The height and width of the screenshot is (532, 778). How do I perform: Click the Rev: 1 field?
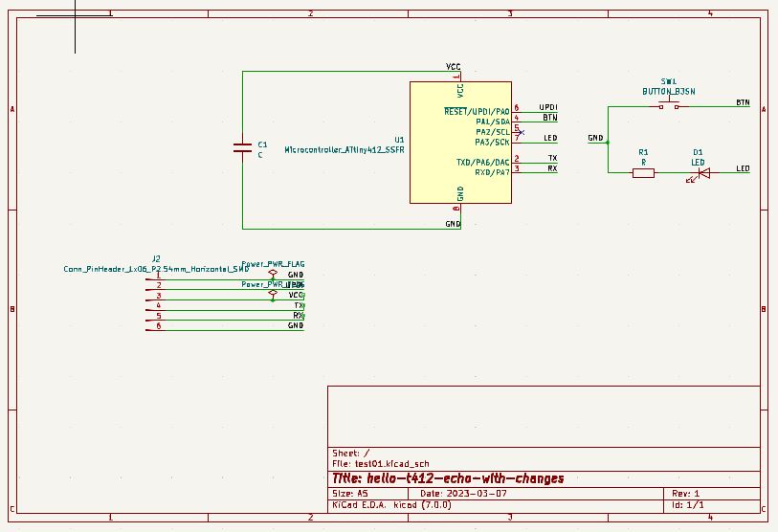(686, 494)
